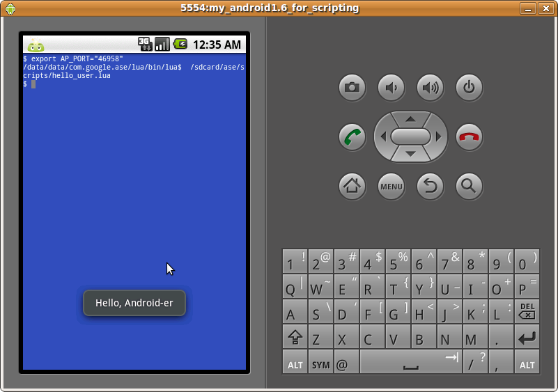Viewport: 558px width, 392px height.
Task: Click the E key
Action: (346, 286)
